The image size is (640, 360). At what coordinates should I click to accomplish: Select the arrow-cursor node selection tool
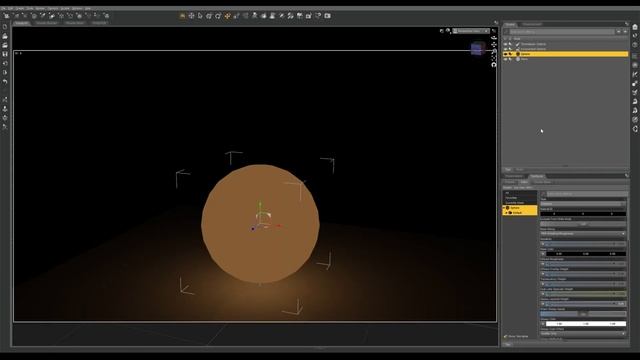coord(200,16)
